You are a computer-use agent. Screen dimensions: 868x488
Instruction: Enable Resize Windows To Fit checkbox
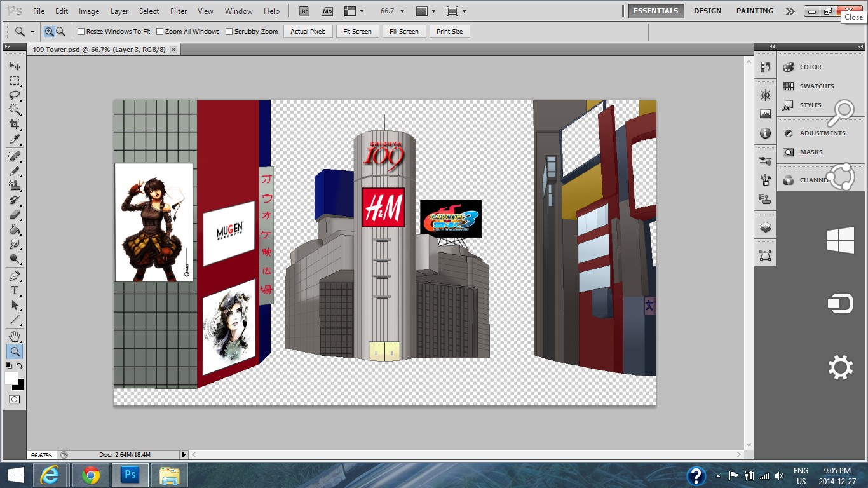(81, 31)
